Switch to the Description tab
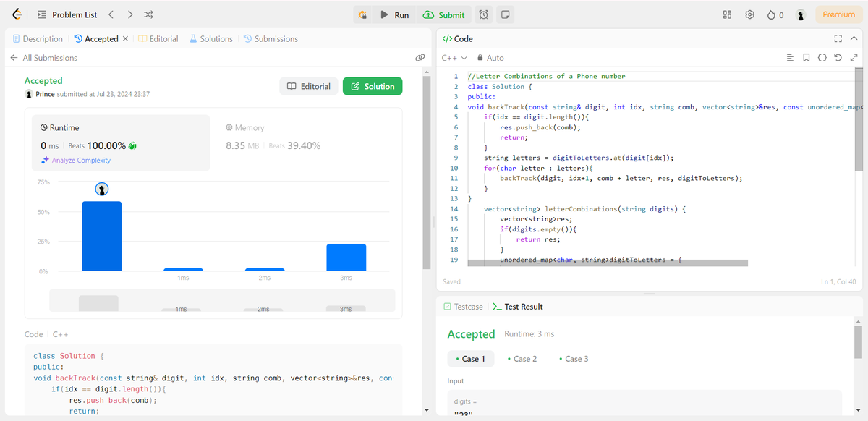868x421 pixels. point(38,38)
